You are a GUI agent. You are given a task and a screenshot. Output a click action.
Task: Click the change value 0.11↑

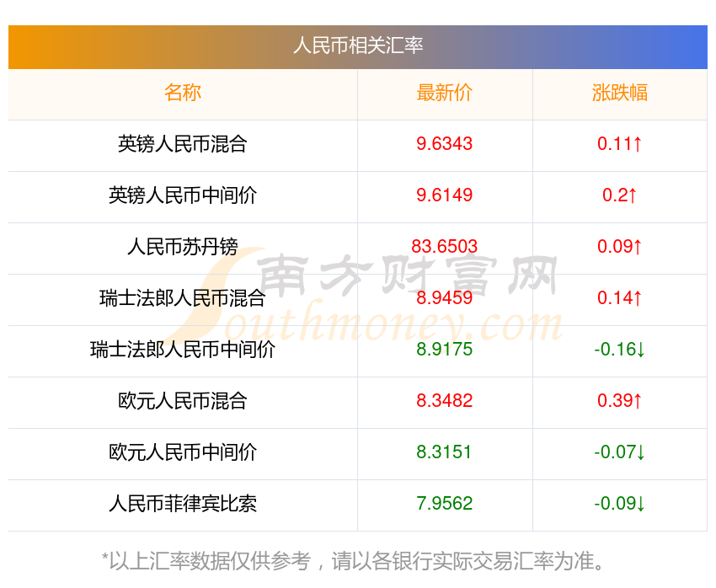coord(620,144)
